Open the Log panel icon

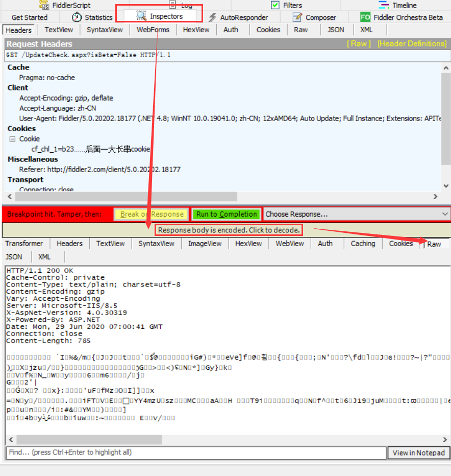[x=173, y=5]
